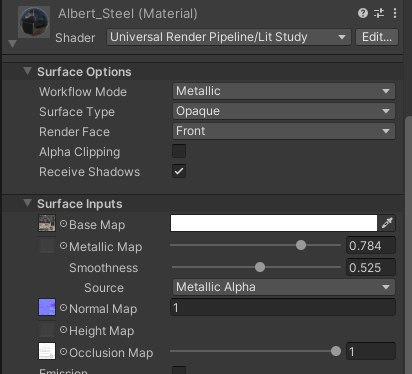Click the Smoothness slider handle
This screenshot has width=412, height=374.
point(260,267)
